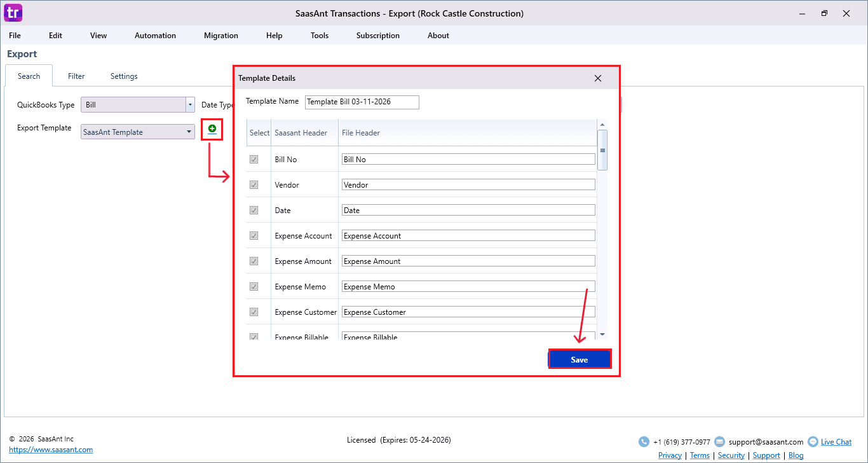
Task: Open the QuickBooks Type dropdown
Action: click(x=189, y=105)
